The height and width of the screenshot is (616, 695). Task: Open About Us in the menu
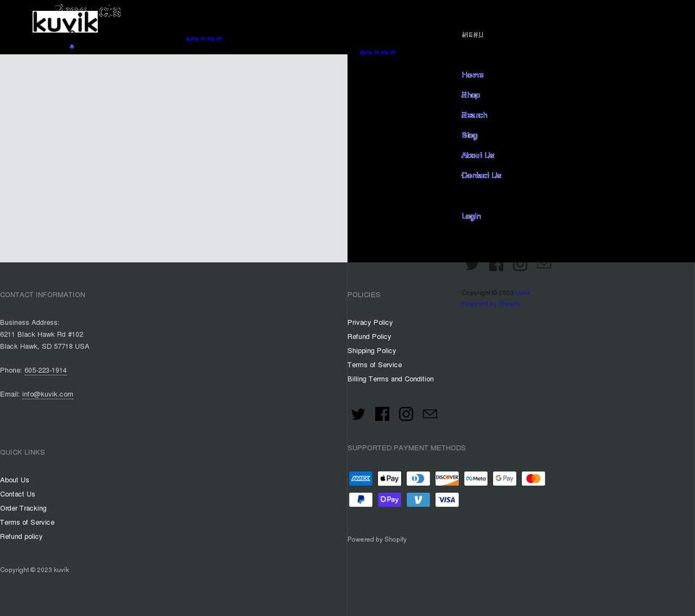(478, 155)
